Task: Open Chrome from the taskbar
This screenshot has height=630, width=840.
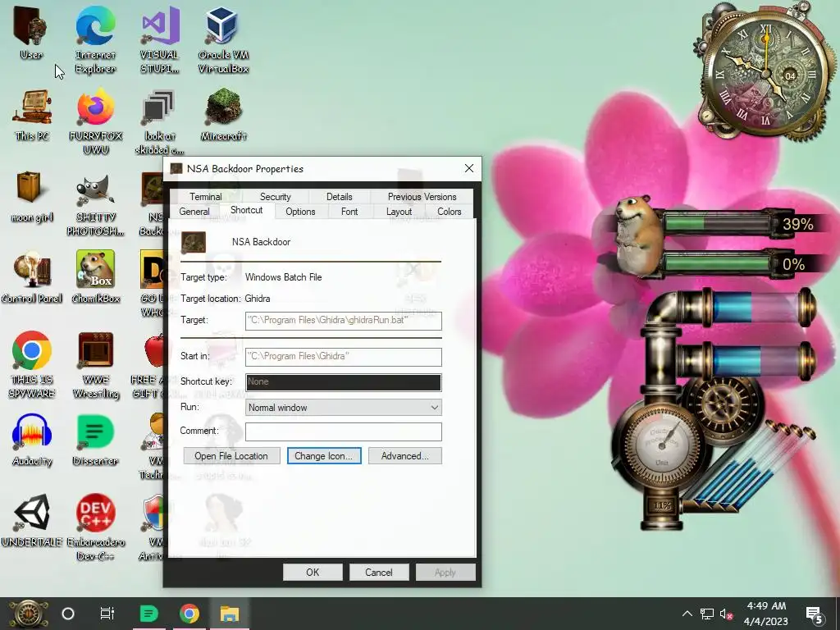Action: click(189, 614)
